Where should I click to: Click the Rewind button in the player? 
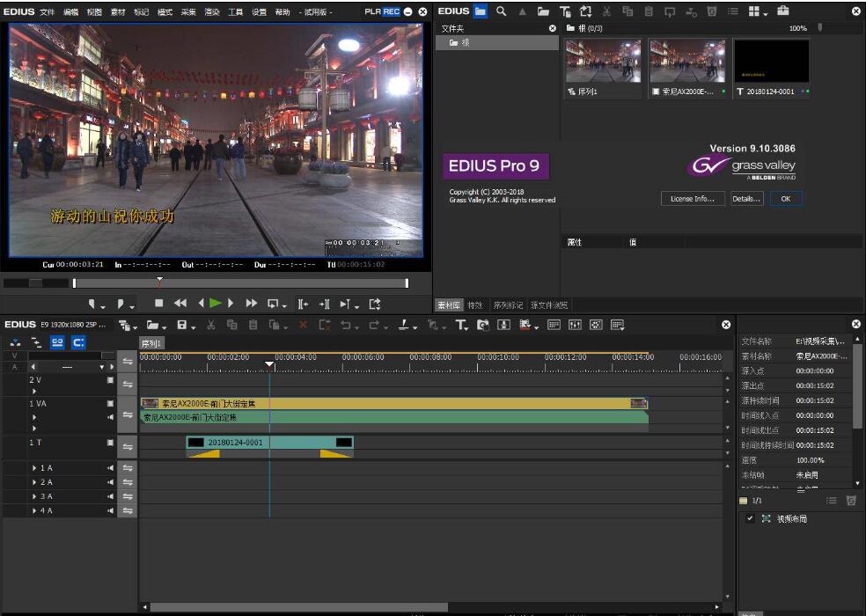[x=180, y=303]
